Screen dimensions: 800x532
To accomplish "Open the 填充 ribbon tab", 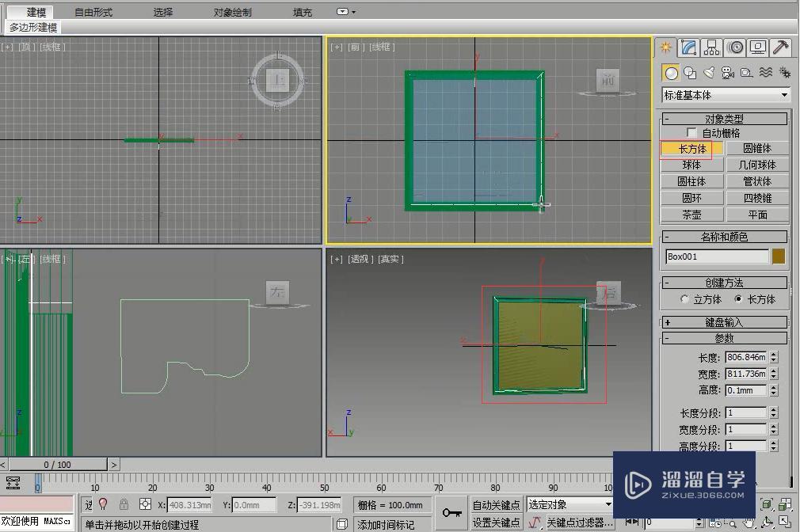I will pyautogui.click(x=303, y=12).
